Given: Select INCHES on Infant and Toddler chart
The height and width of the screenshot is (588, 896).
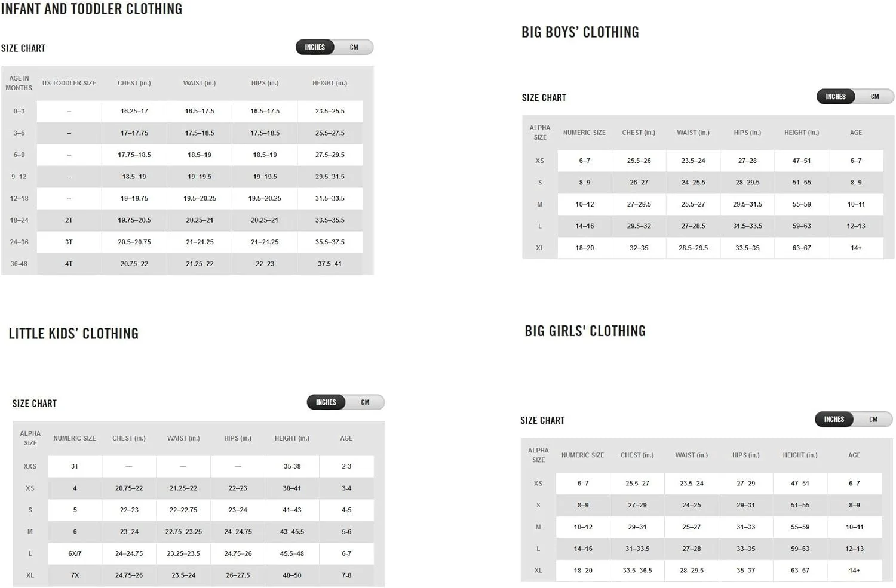Looking at the screenshot, I should pyautogui.click(x=315, y=47).
